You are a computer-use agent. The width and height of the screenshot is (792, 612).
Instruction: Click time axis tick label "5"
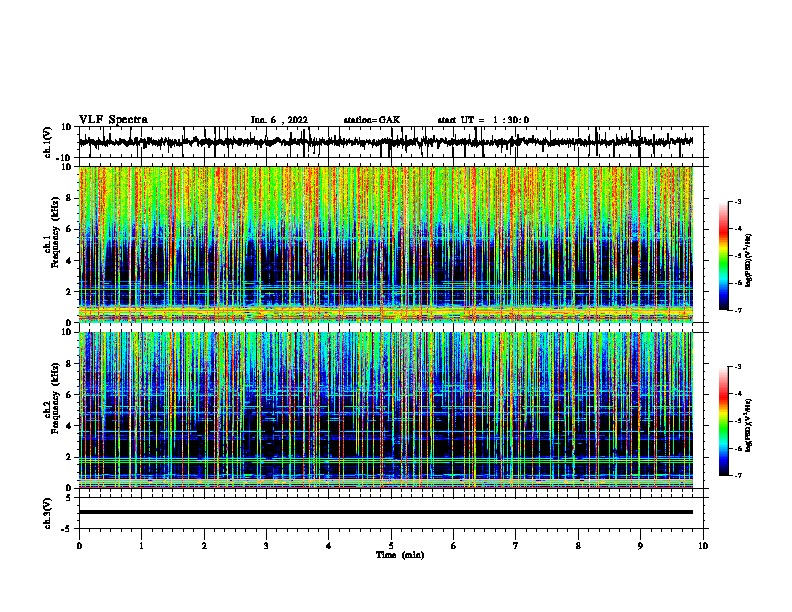pos(391,546)
